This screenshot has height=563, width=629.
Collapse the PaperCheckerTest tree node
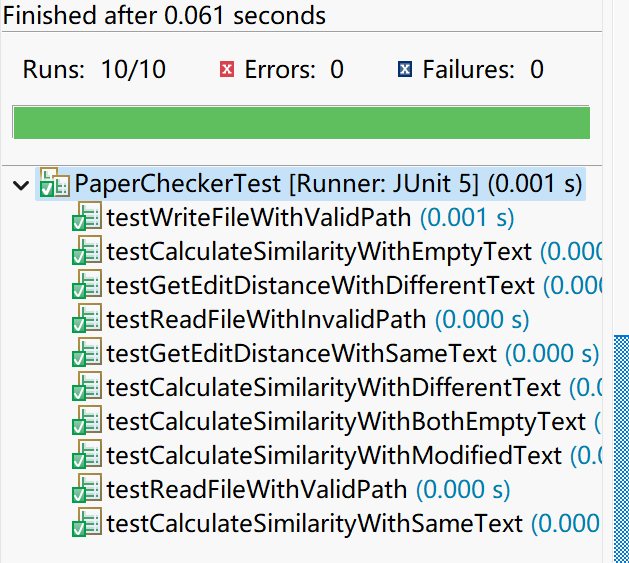click(x=20, y=185)
